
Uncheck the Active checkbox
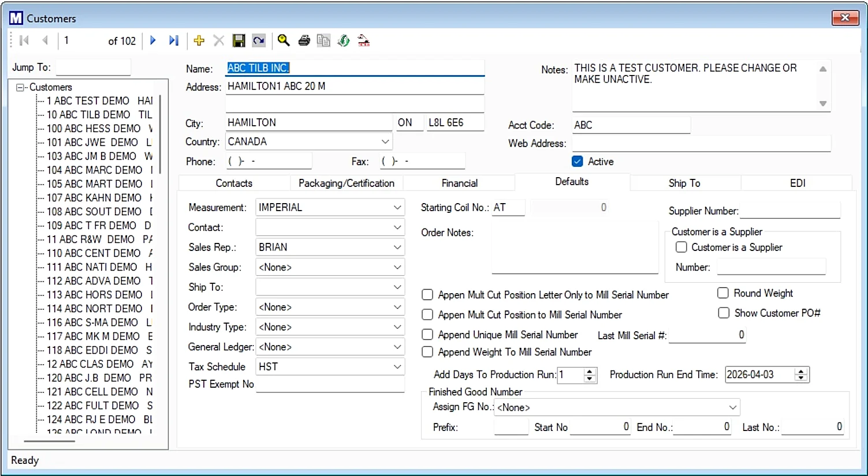[577, 161]
